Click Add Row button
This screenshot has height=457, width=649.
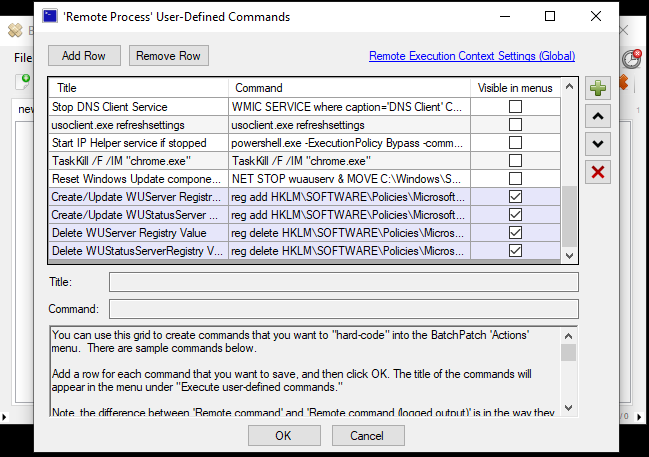(84, 55)
